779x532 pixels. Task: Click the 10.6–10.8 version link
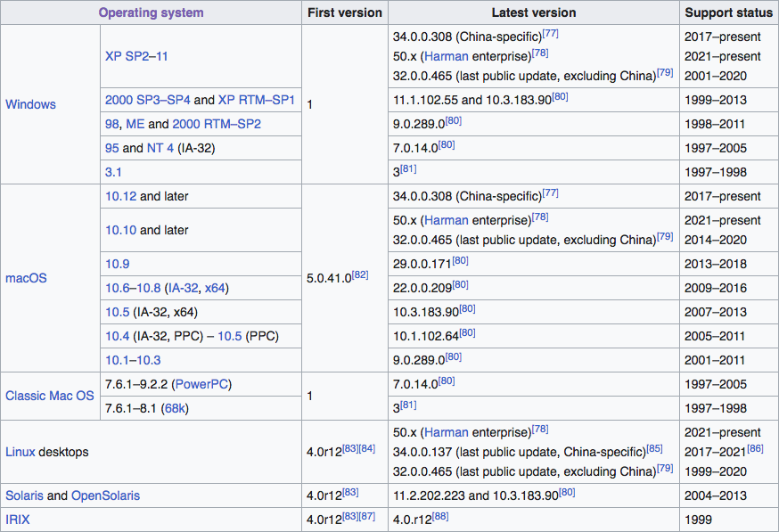[133, 288]
